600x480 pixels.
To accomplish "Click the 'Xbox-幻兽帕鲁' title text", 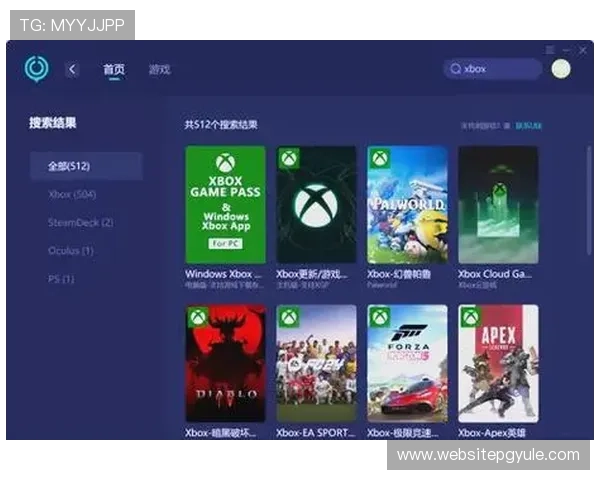I will pyautogui.click(x=399, y=274).
